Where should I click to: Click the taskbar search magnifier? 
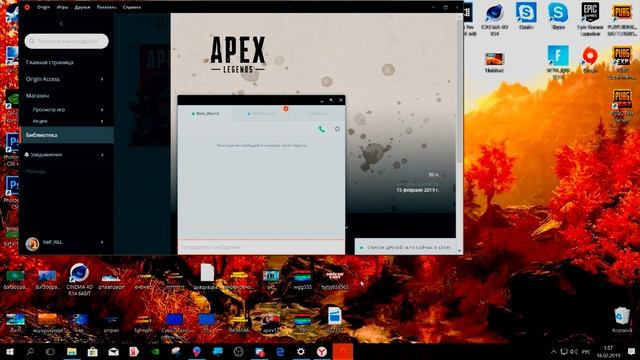[30, 352]
